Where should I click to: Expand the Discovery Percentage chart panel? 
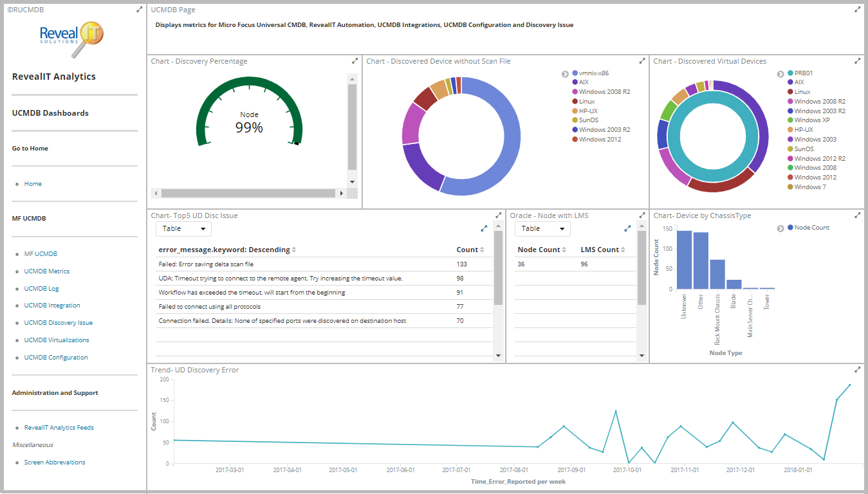tap(355, 61)
